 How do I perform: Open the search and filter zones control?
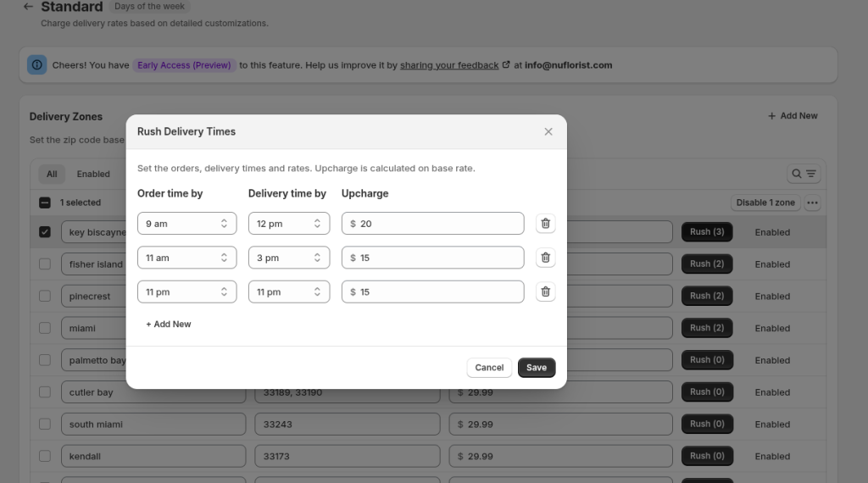pos(804,174)
